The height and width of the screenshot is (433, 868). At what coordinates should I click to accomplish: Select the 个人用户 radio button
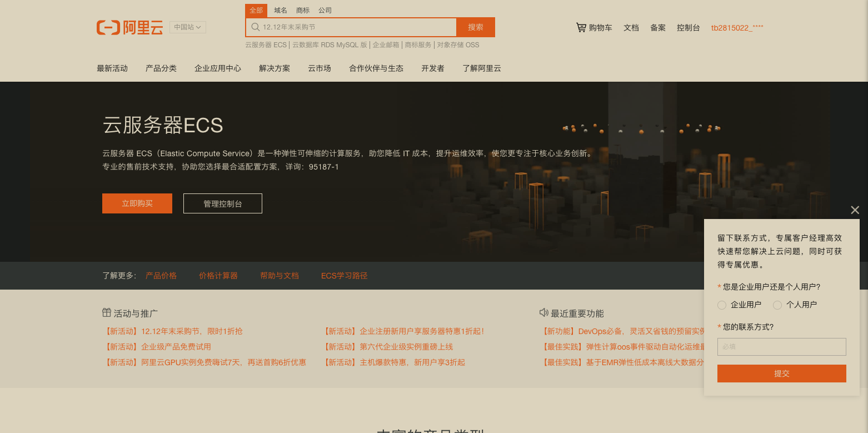click(777, 305)
